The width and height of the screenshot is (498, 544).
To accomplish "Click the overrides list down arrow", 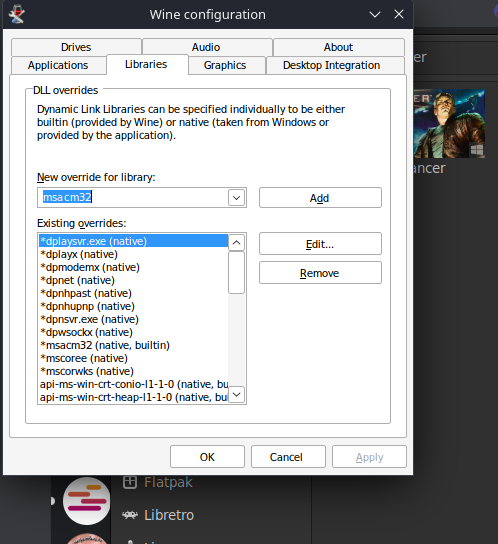I will click(237, 394).
